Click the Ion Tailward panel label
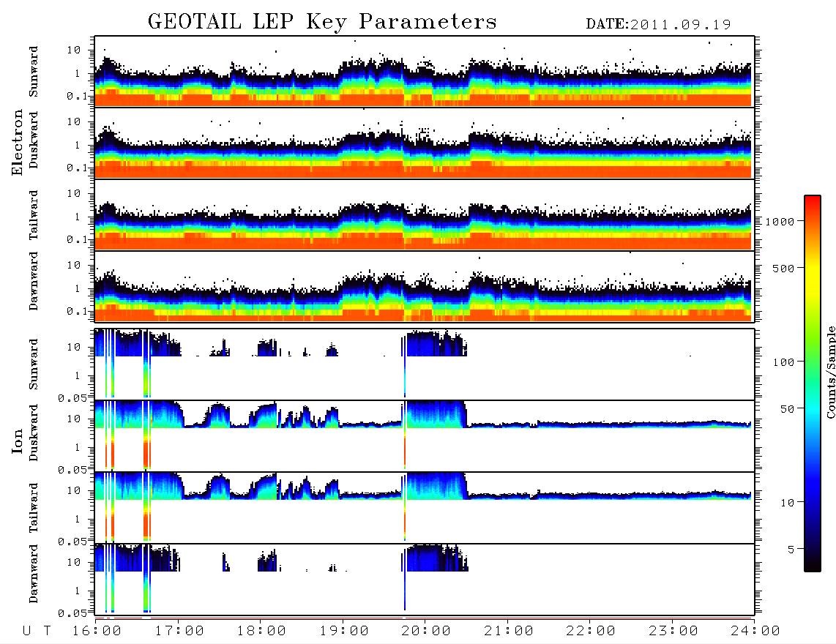The image size is (836, 644). click(x=34, y=508)
